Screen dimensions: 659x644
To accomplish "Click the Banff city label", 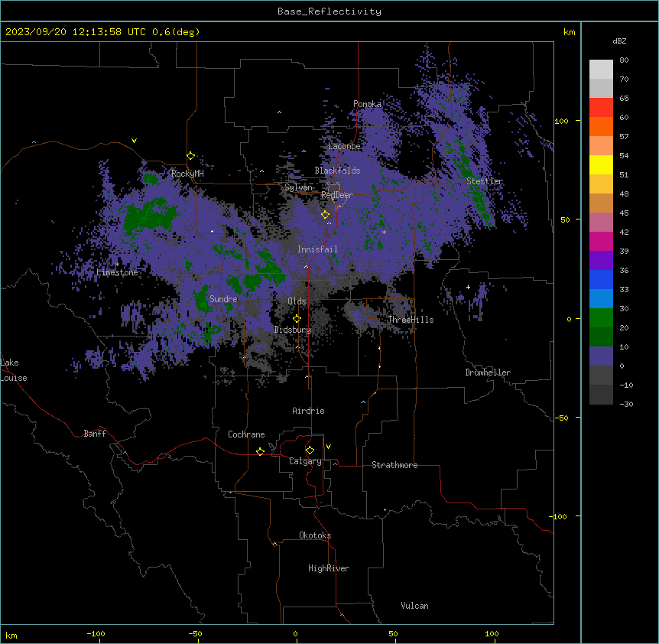I will (x=95, y=434).
